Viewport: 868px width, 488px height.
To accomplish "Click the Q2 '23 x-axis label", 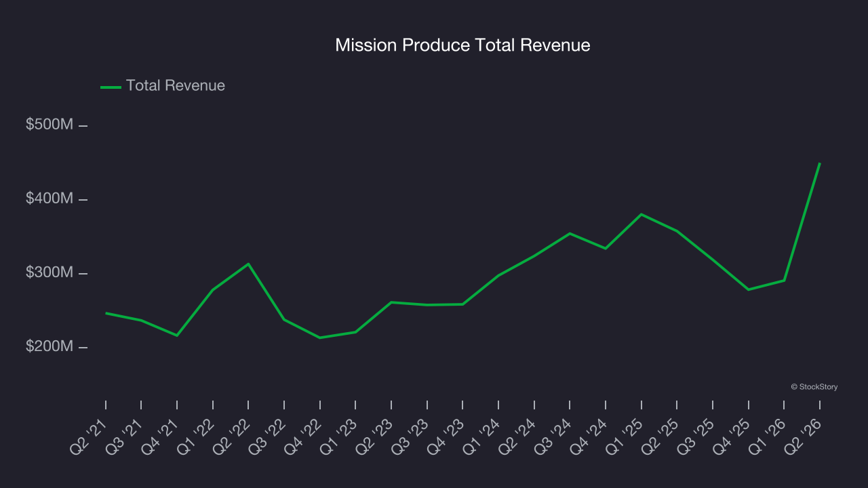I will tap(375, 436).
